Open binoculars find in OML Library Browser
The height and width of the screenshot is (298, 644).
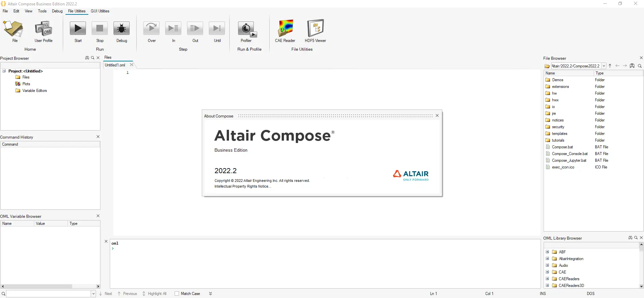[x=630, y=238]
